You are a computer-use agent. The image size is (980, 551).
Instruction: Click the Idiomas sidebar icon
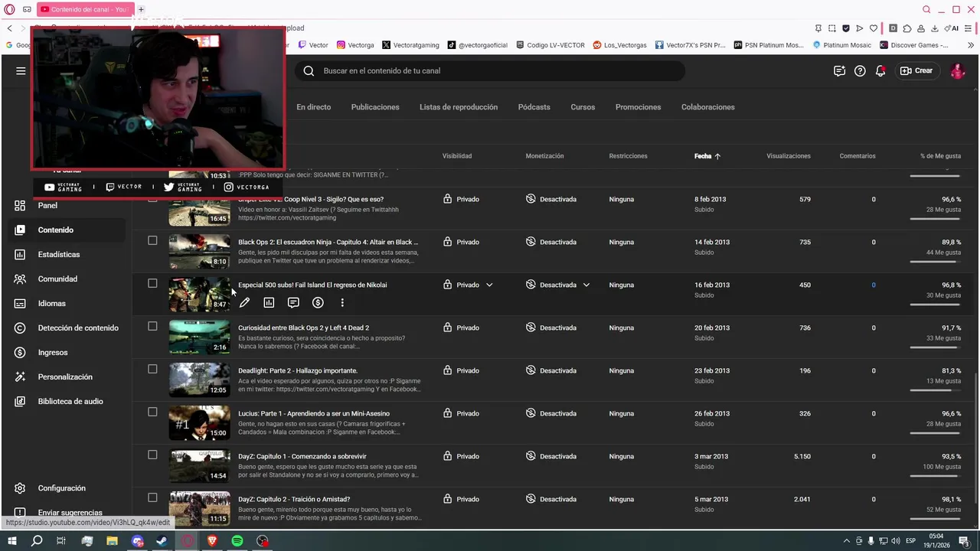click(x=20, y=303)
